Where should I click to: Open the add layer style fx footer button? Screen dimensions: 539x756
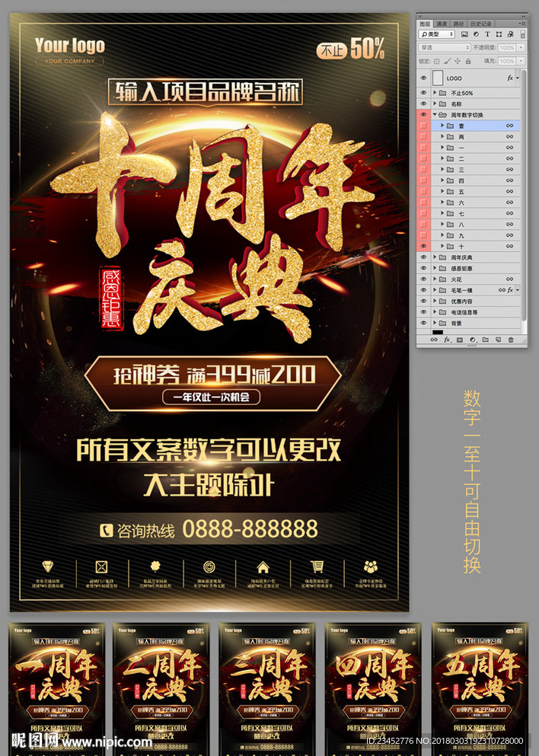[x=447, y=340]
